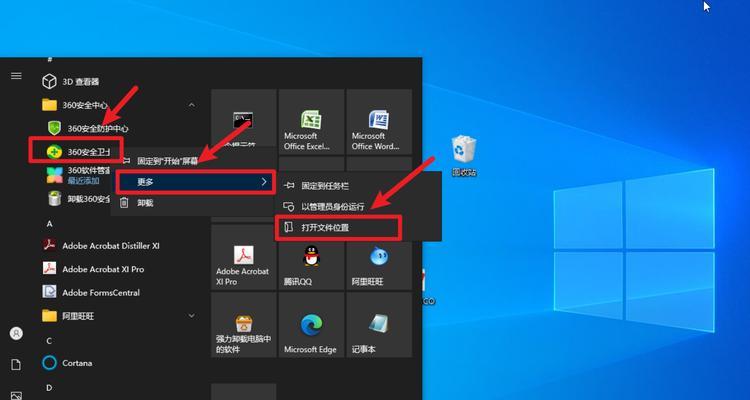The width and height of the screenshot is (750, 400).
Task: Select 固定到任务栏 in submenu
Action: coord(357,186)
